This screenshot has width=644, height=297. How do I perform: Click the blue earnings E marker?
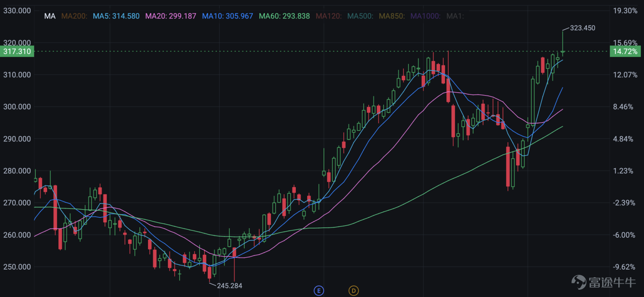tap(319, 291)
